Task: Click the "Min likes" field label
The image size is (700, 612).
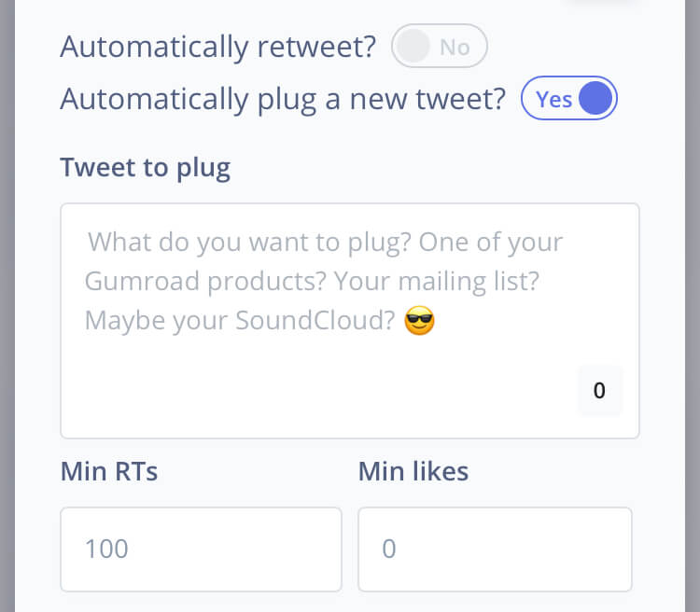Action: pos(413,471)
